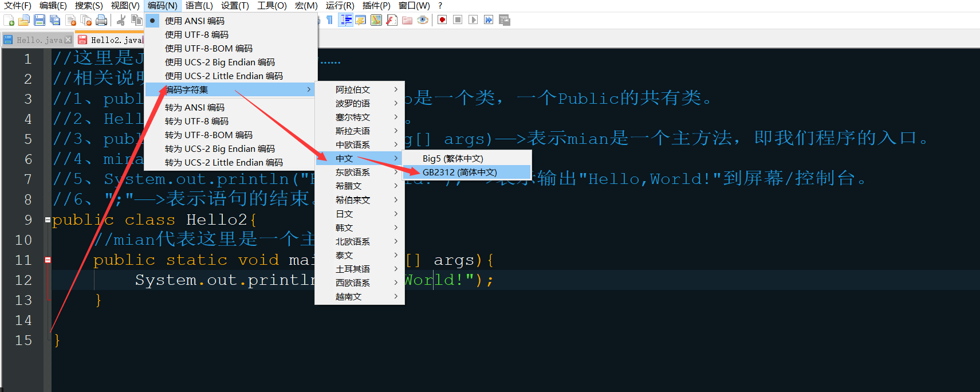
Task: Click the Cut scissors icon
Action: point(121,21)
